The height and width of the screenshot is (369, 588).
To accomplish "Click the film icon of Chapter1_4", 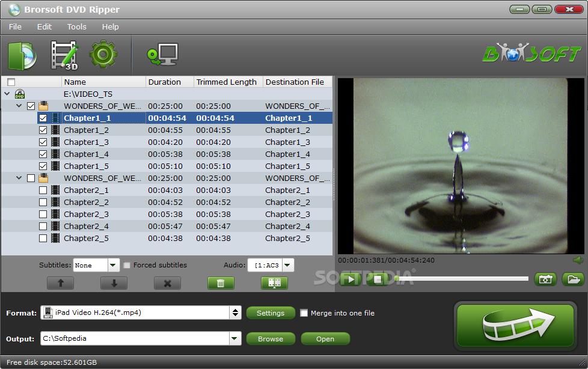I will 55,154.
